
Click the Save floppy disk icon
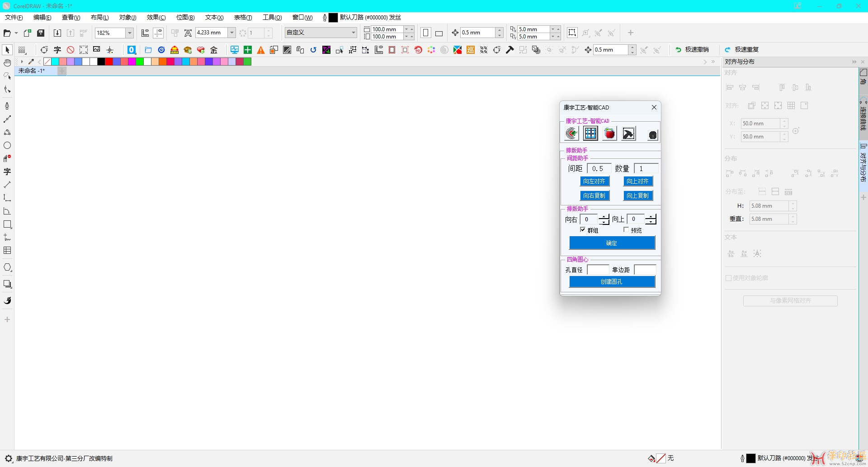point(41,33)
